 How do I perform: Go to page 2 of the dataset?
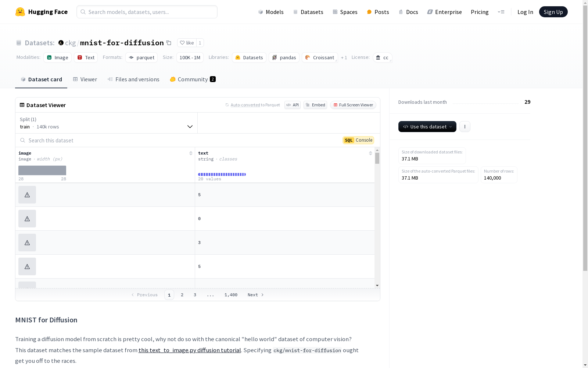[x=182, y=295]
